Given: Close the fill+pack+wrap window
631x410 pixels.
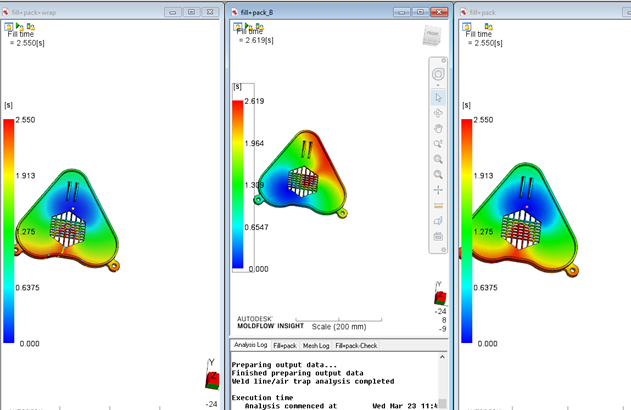Looking at the screenshot, I should 210,12.
